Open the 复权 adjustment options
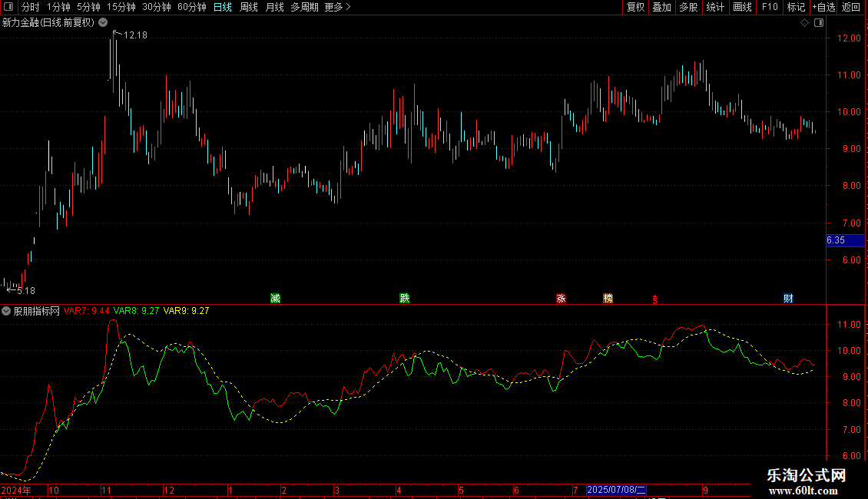Image resolution: width=868 pixels, height=499 pixels. point(635,7)
